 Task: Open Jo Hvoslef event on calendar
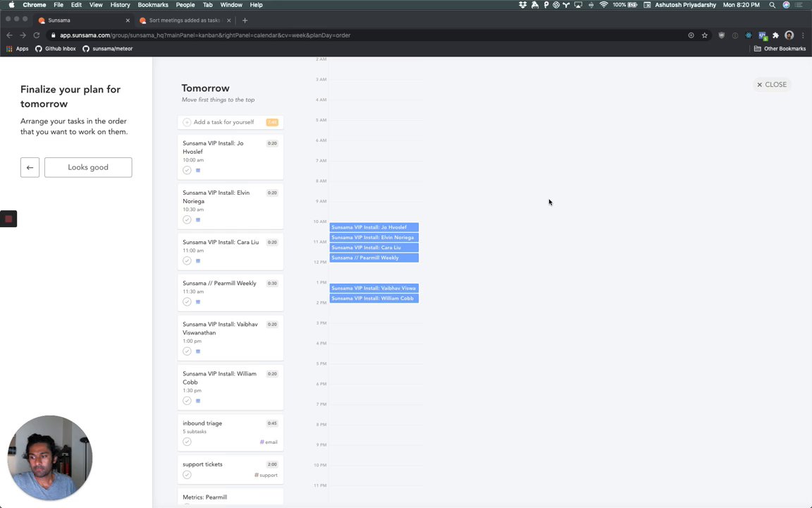point(374,227)
